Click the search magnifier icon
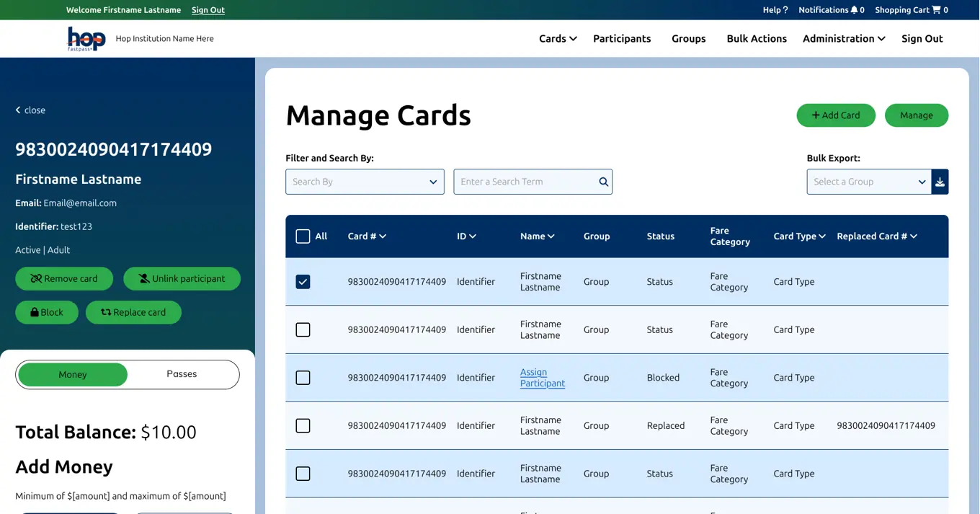This screenshot has height=514, width=980. pyautogui.click(x=603, y=182)
